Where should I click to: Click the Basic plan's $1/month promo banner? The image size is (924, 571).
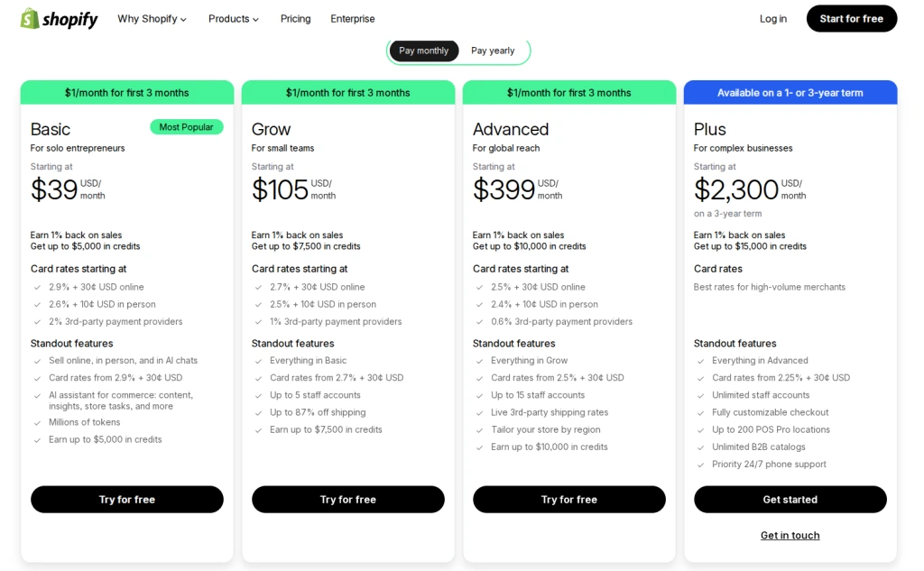126,93
